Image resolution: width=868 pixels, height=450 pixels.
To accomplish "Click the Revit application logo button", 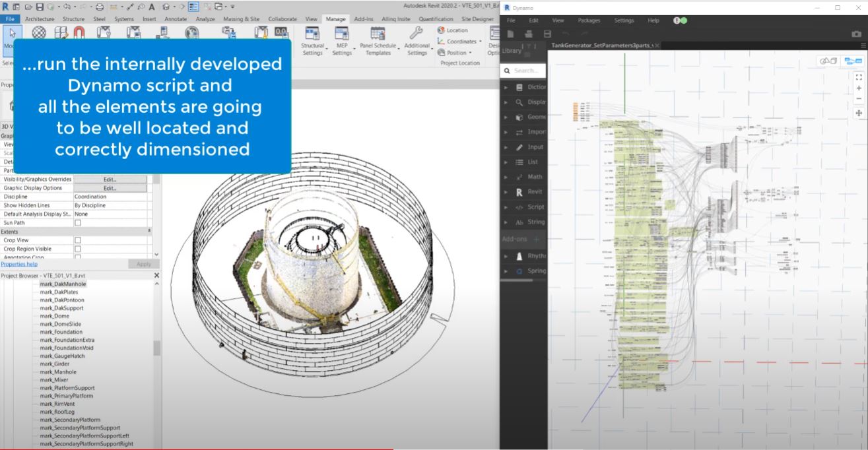I will 5,7.
